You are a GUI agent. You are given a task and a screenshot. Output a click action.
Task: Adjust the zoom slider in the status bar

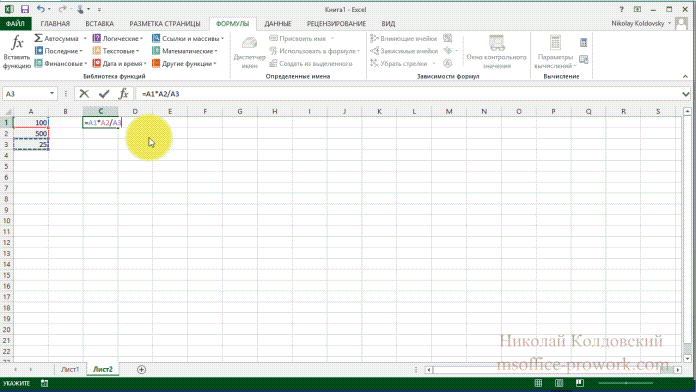tap(626, 383)
